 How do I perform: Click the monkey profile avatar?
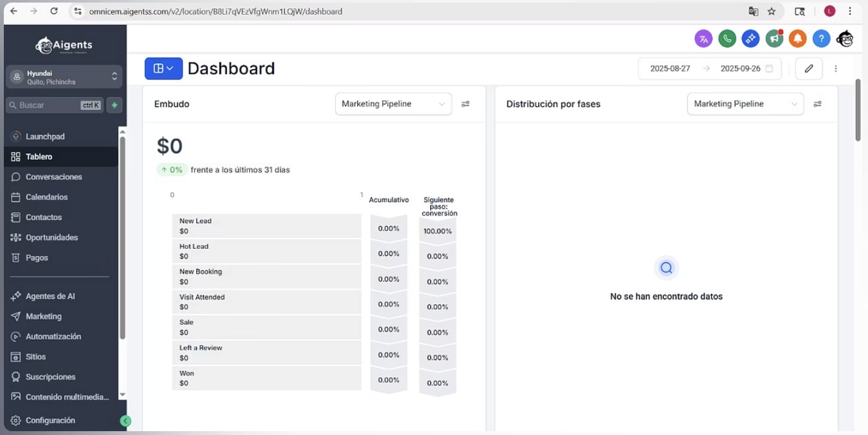tap(844, 38)
